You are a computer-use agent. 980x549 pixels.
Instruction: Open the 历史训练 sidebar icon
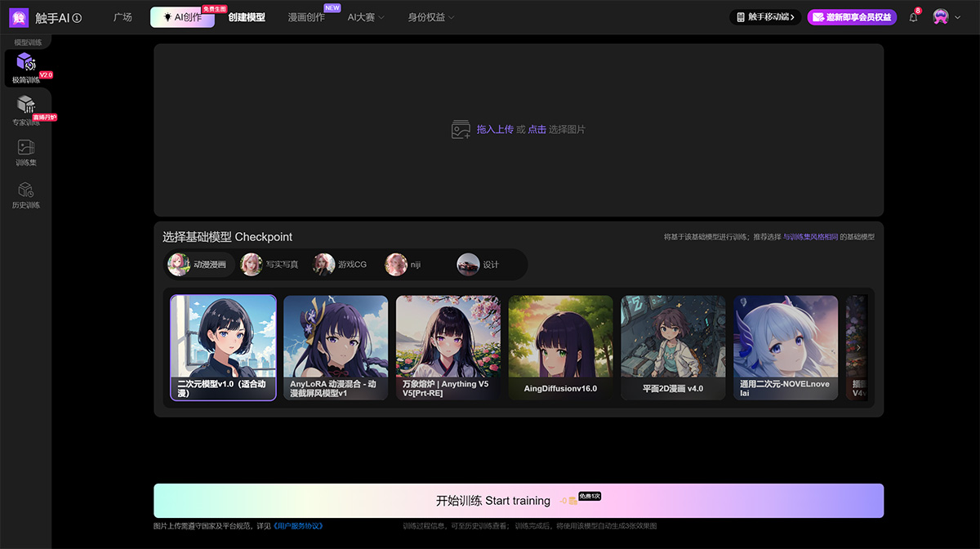26,190
